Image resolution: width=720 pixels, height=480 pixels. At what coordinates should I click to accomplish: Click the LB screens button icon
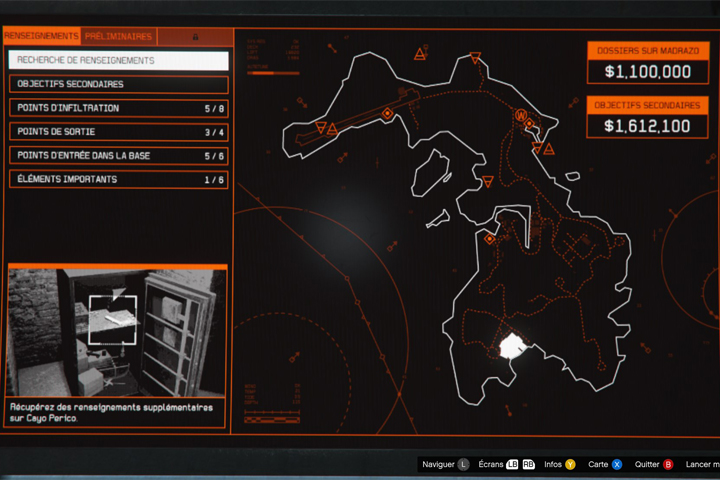click(512, 464)
